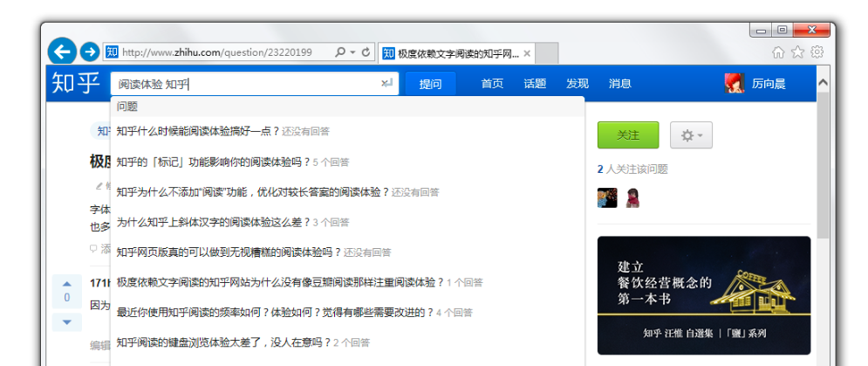Image resolution: width=868 pixels, height=366 pixels.
Task: Select suggestion 知乎什么时候能阅读体验搞好一点？
Action: tap(348, 131)
